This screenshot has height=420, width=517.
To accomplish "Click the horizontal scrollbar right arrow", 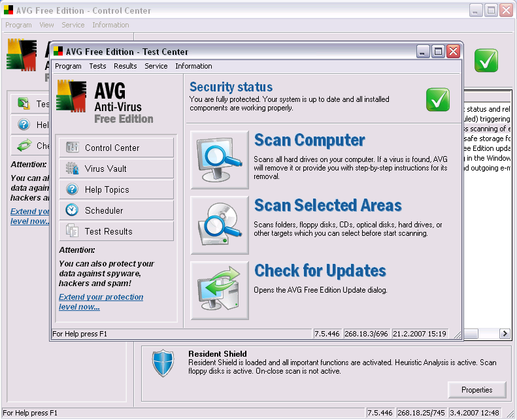I will (505, 334).
